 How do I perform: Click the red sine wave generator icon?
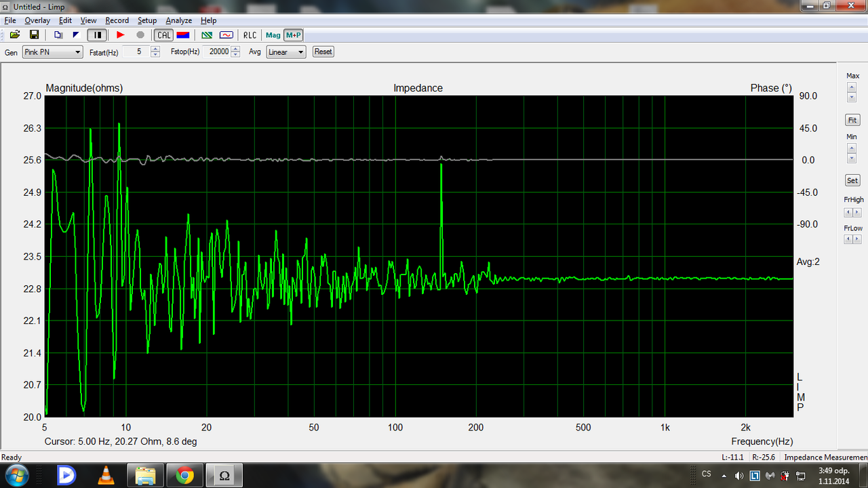(x=226, y=35)
